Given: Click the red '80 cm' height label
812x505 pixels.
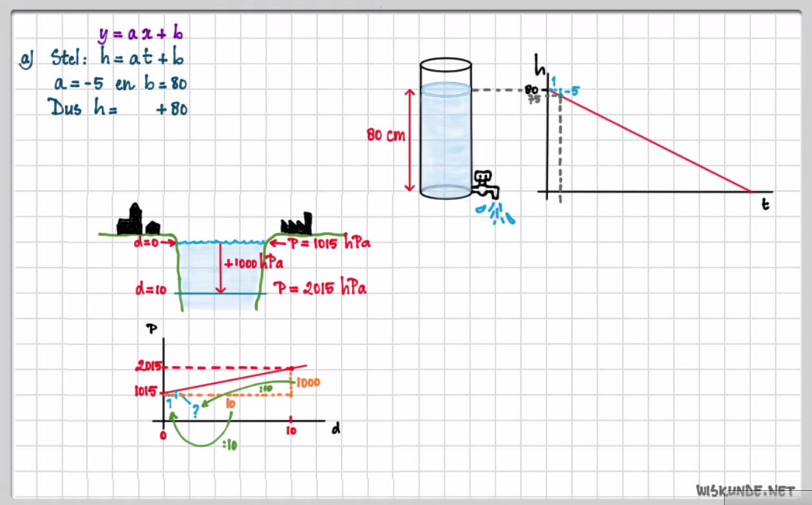Looking at the screenshot, I should coord(386,137).
